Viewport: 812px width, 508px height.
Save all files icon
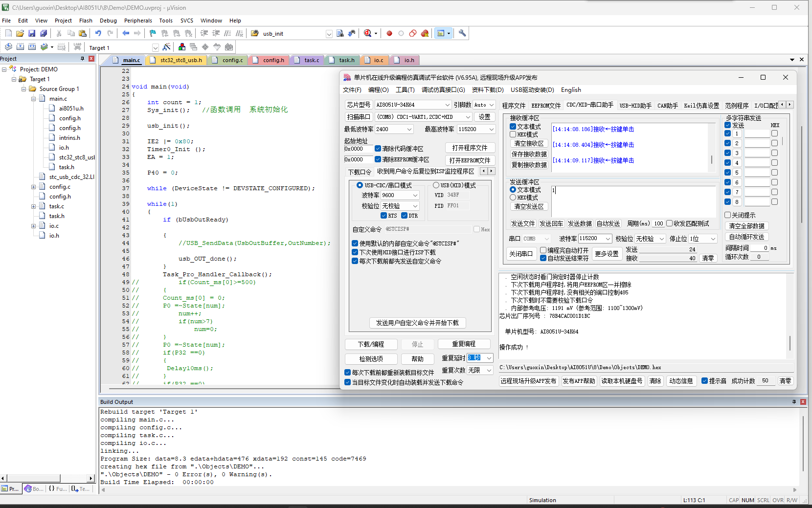[x=44, y=33]
